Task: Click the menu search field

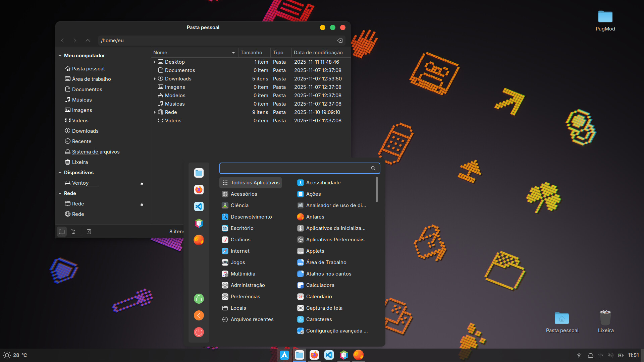Action: click(x=295, y=168)
